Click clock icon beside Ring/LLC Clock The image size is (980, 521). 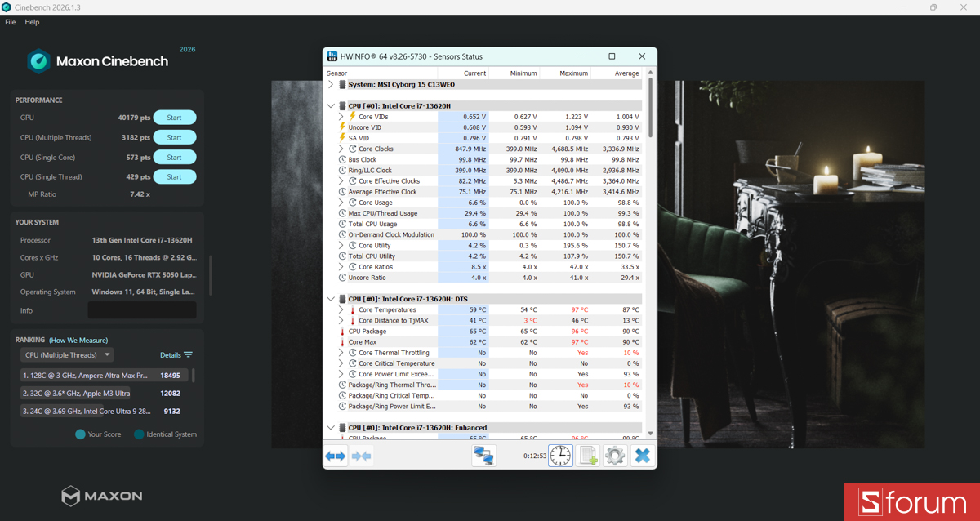pyautogui.click(x=342, y=171)
